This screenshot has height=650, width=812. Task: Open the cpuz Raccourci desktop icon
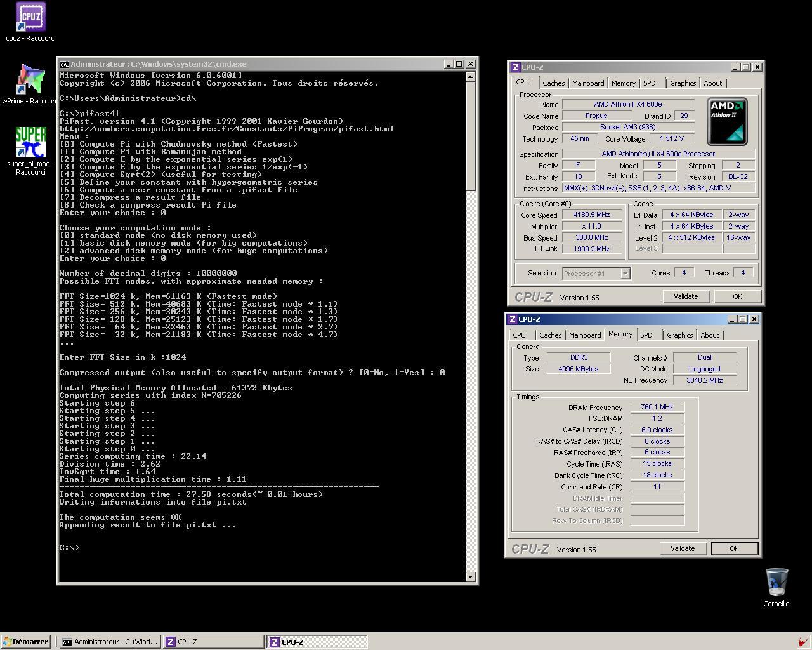tap(30, 22)
